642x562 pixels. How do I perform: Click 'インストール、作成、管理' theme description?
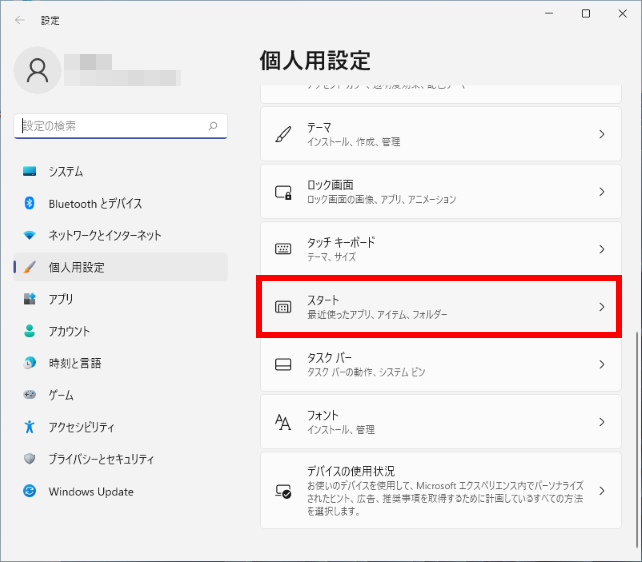[354, 142]
